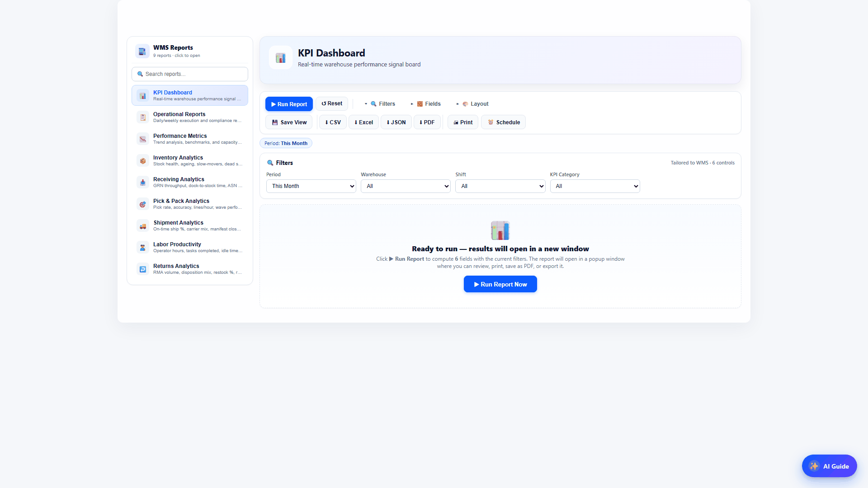
Task: Open the Warehouse dropdown
Action: coord(406,186)
